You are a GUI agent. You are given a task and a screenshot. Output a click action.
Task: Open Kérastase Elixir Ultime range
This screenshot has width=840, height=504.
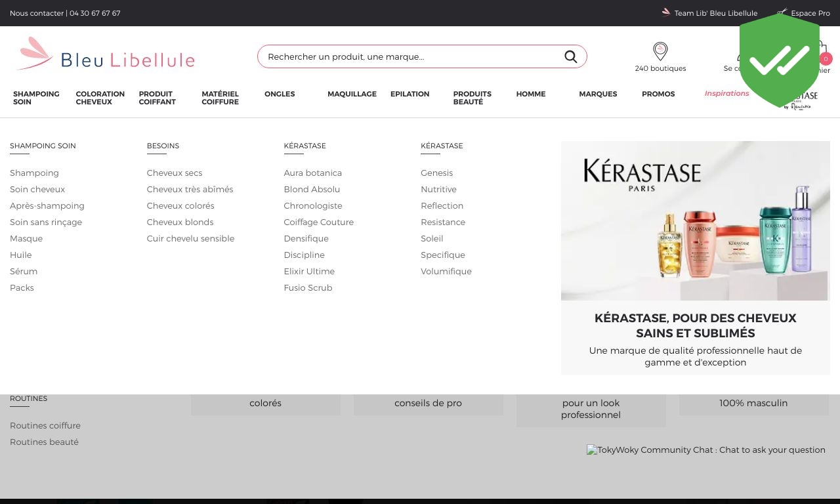click(x=309, y=271)
